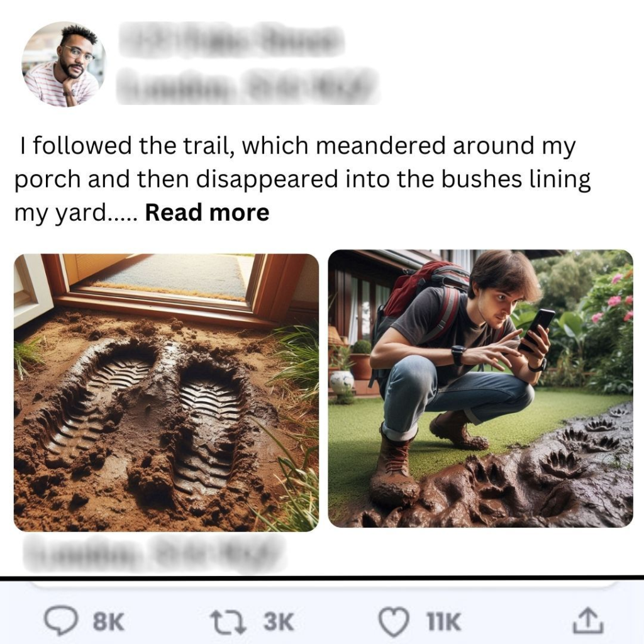Expand the post with Read more
This screenshot has width=644, height=644.
coord(207,213)
